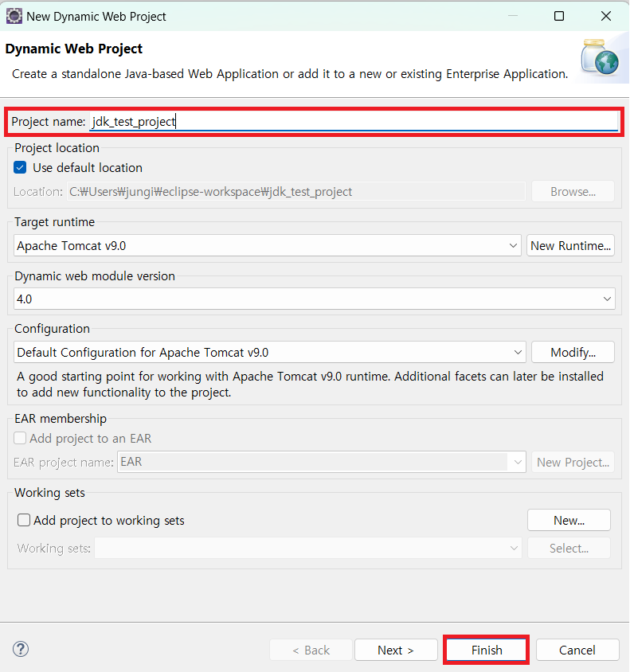Click the Project location group label
The width and height of the screenshot is (630, 672).
pyautogui.click(x=57, y=148)
